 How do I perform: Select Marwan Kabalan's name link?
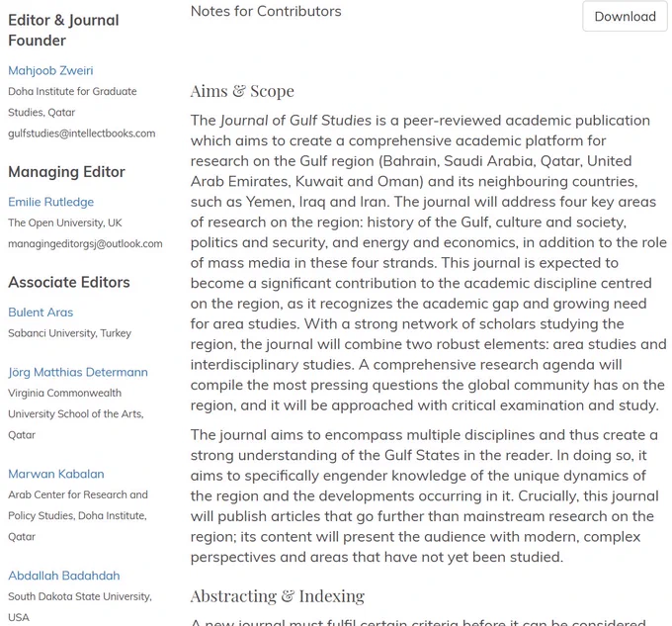[x=56, y=474]
